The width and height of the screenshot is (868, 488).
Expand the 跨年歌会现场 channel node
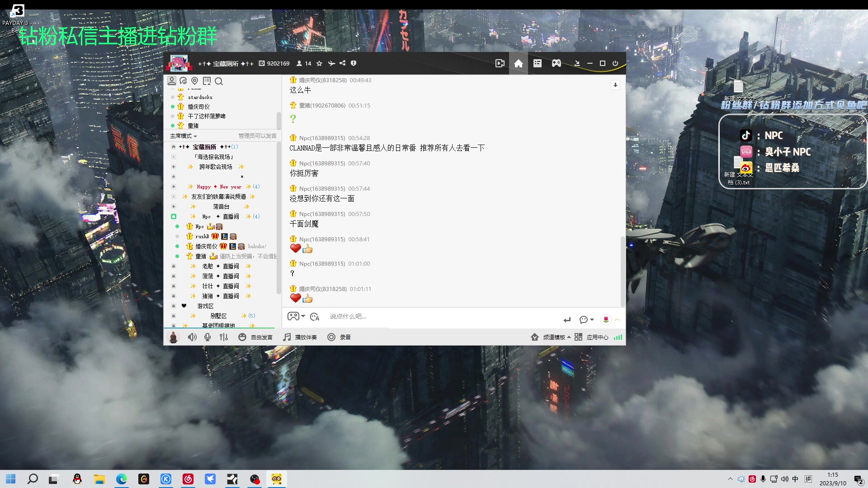pyautogui.click(x=174, y=167)
